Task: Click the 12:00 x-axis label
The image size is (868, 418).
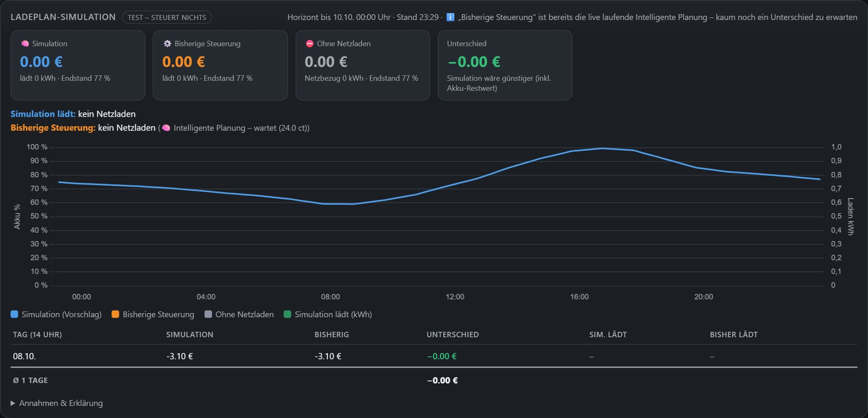Action: (455, 297)
